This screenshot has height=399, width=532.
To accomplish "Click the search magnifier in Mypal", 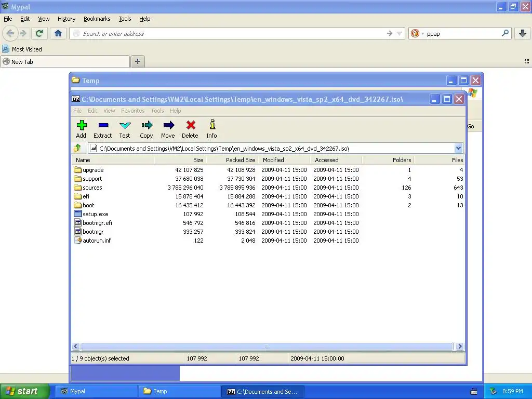I will coord(505,33).
